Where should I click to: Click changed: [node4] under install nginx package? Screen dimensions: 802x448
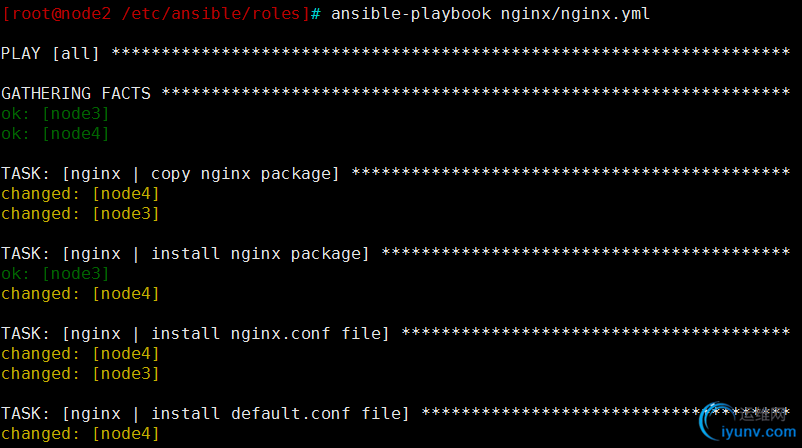tap(80, 294)
